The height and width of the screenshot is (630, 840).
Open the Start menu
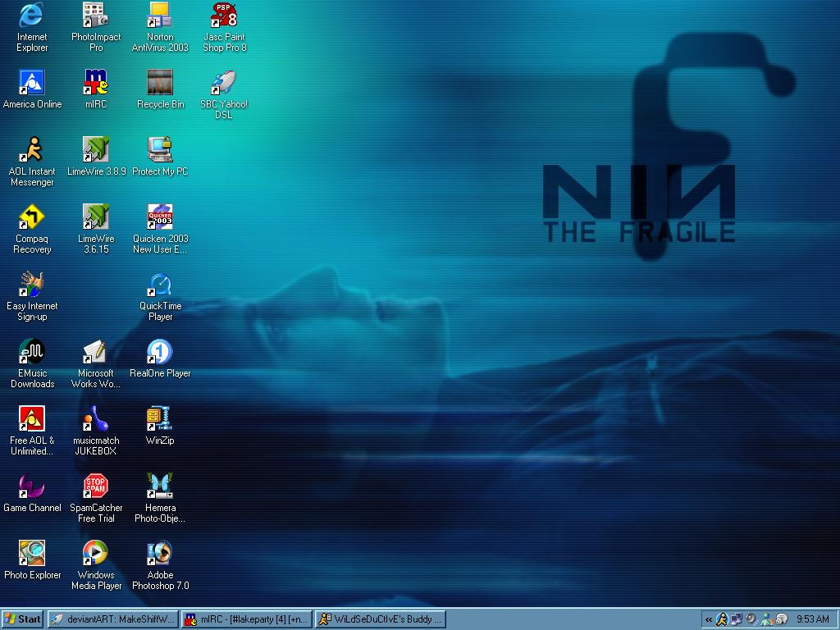click(x=22, y=619)
